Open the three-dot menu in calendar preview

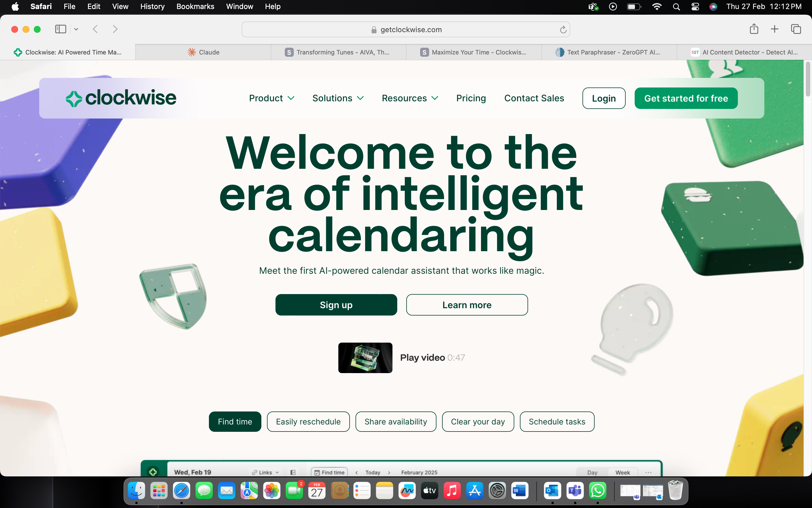click(x=648, y=472)
